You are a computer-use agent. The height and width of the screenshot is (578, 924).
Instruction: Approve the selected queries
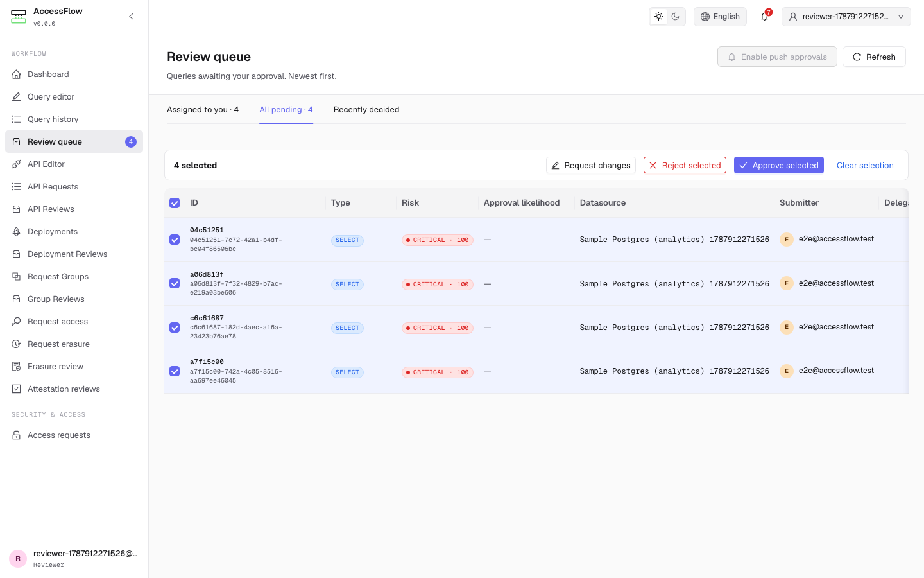(x=779, y=165)
